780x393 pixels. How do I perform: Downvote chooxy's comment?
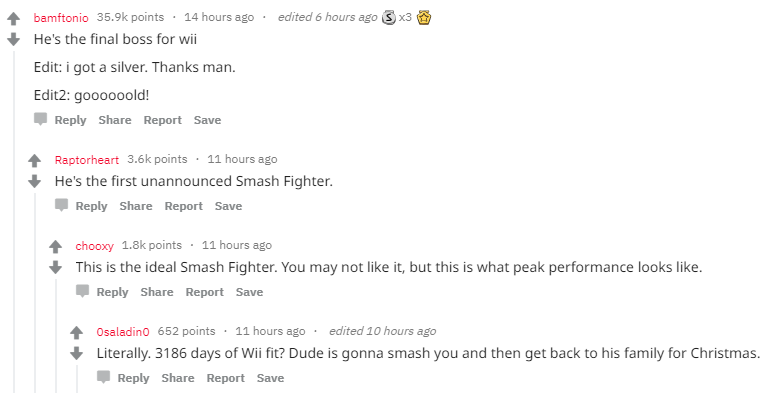tap(55, 267)
